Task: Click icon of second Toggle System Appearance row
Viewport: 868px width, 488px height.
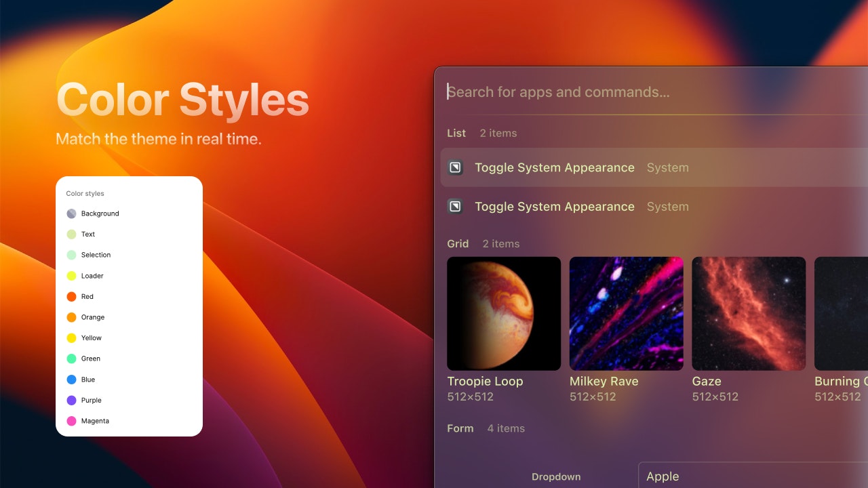Action: (456, 207)
